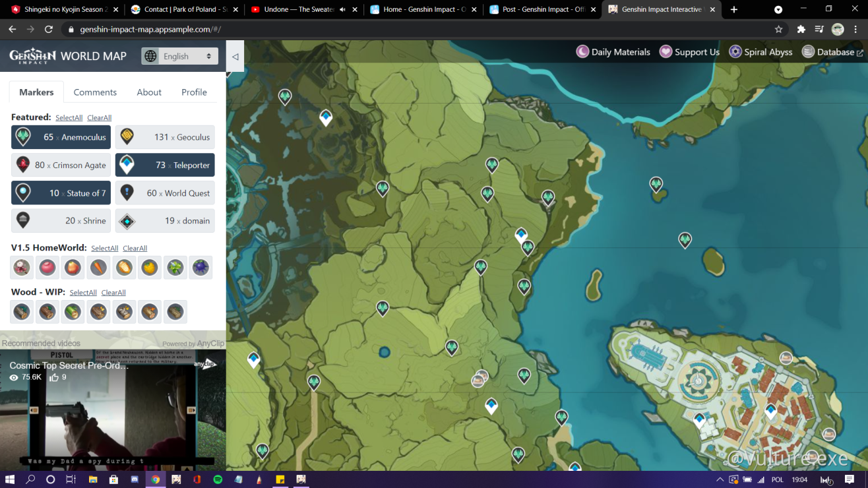Image resolution: width=868 pixels, height=488 pixels.
Task: Switch to Home - Genshin Impact browser tab
Action: (x=423, y=10)
